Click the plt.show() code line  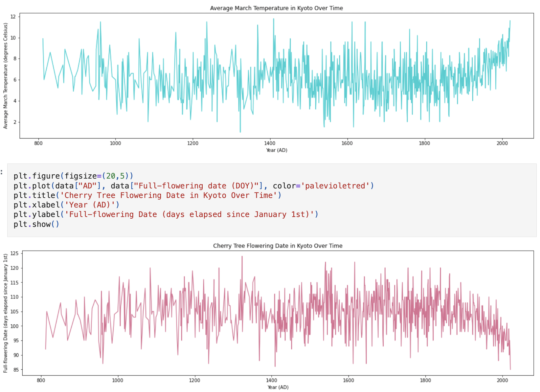[36, 224]
